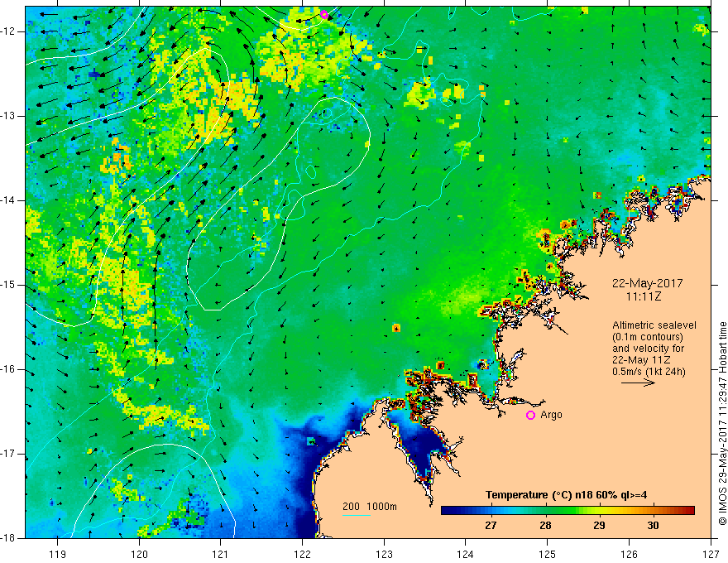Click the latitude label -15
Screen dimensions: 728x563
9,285
